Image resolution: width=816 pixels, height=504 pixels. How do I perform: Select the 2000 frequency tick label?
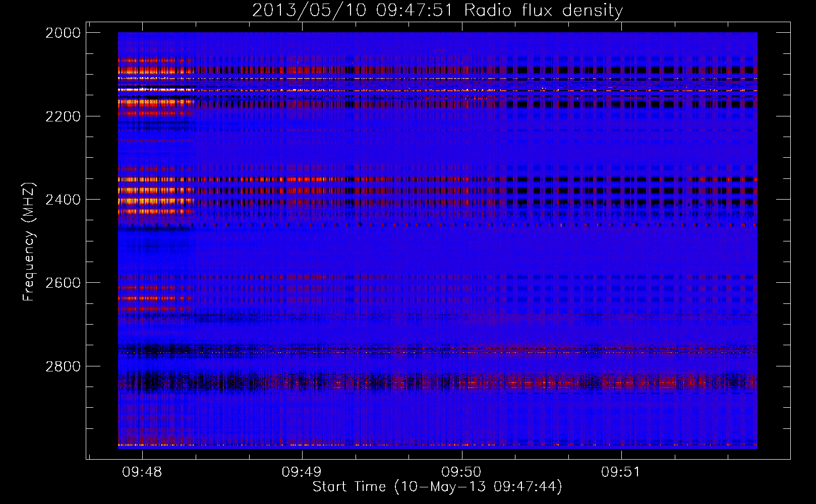coord(63,33)
